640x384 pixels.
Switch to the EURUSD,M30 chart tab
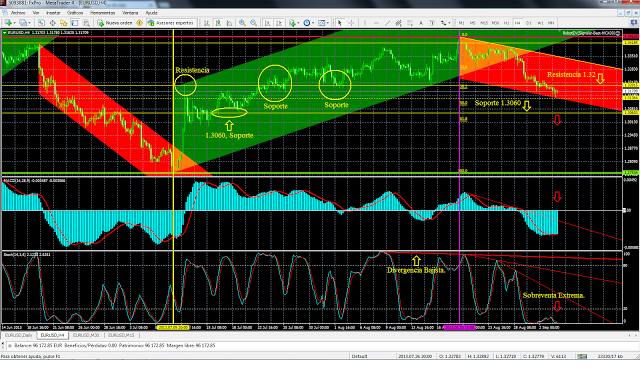(86, 335)
